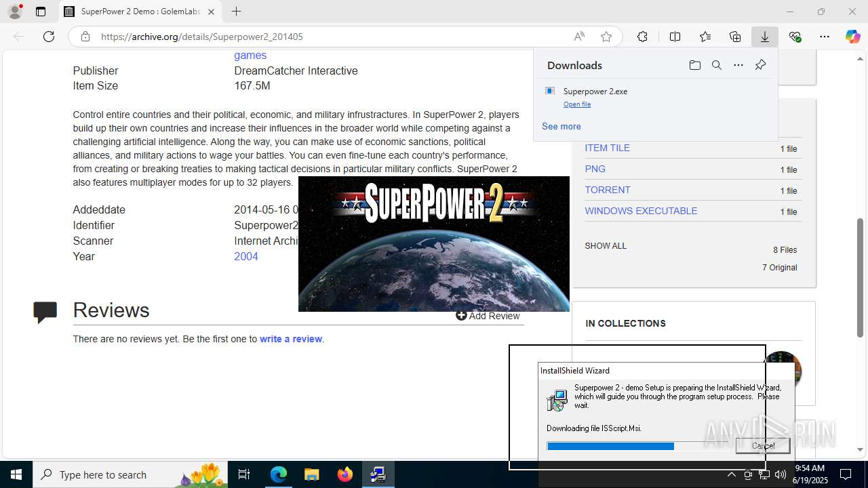Click the taskbar search box

pos(130,474)
